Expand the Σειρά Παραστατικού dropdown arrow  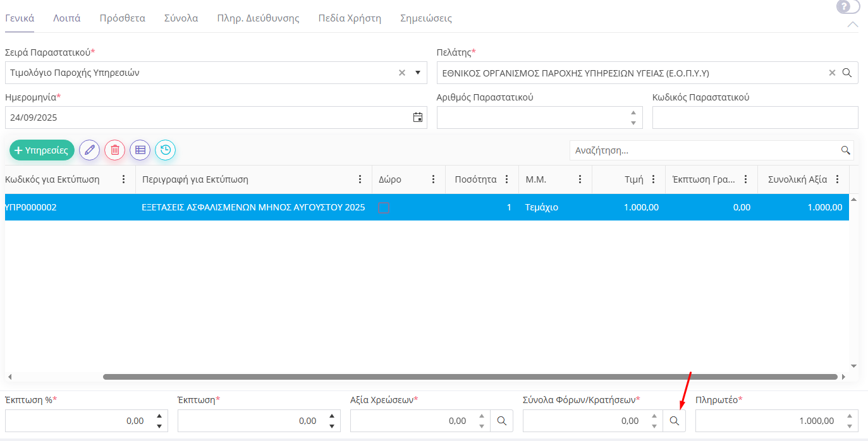point(417,73)
